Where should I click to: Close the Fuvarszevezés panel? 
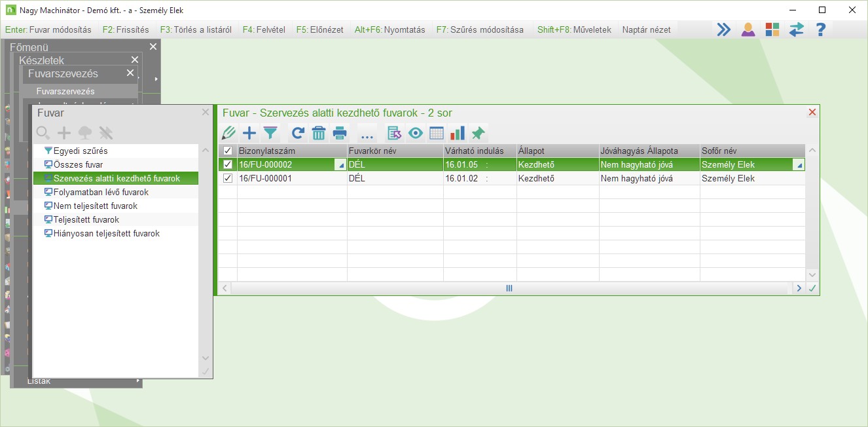130,73
